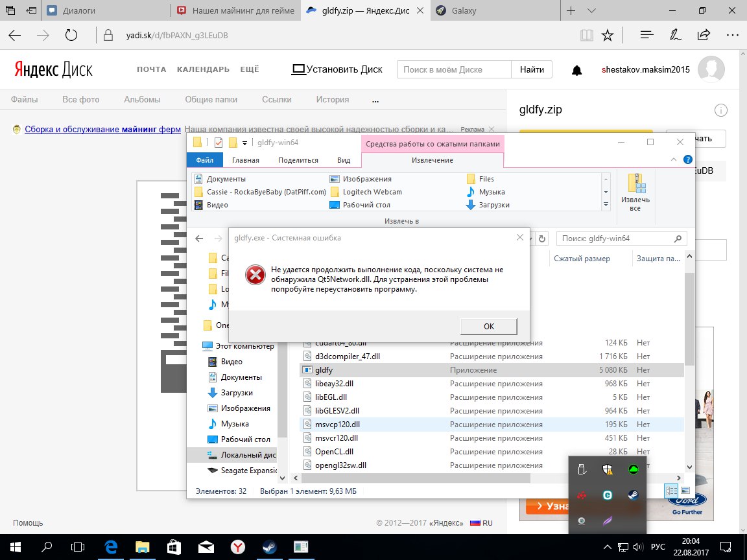This screenshot has height=560, width=747.
Task: Open Steam from the system tray popup
Action: 632,495
